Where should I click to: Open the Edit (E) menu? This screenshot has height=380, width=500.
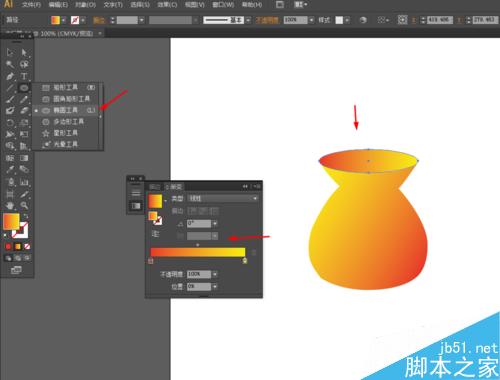pos(58,5)
